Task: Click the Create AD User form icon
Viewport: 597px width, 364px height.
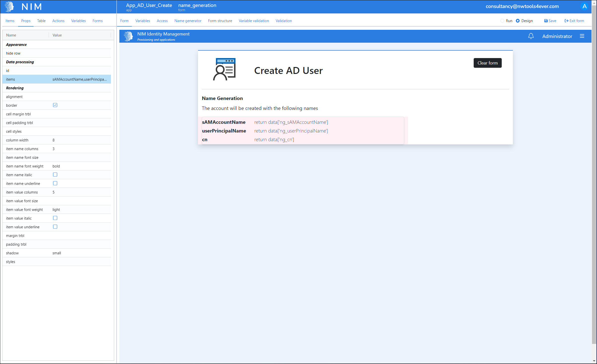Action: (x=224, y=69)
